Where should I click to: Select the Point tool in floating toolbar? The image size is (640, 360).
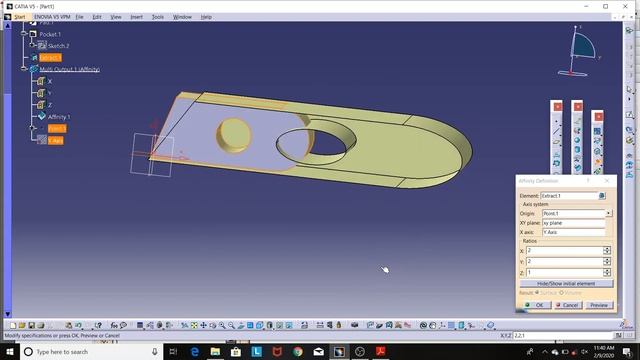click(x=557, y=122)
